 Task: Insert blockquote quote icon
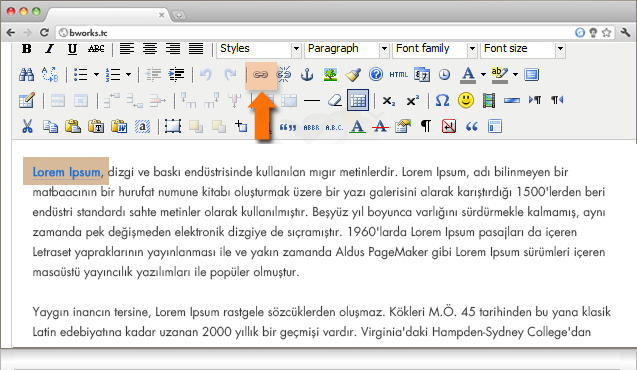point(471,127)
